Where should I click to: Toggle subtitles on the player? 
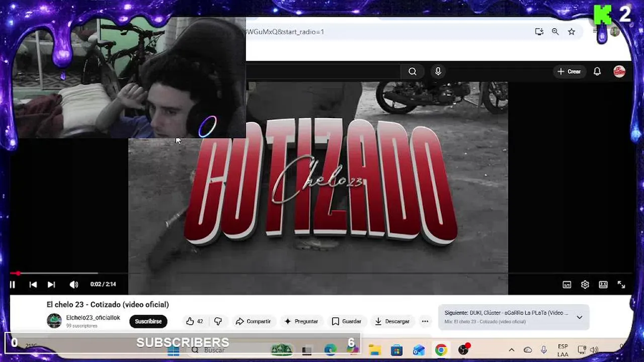coord(567,285)
